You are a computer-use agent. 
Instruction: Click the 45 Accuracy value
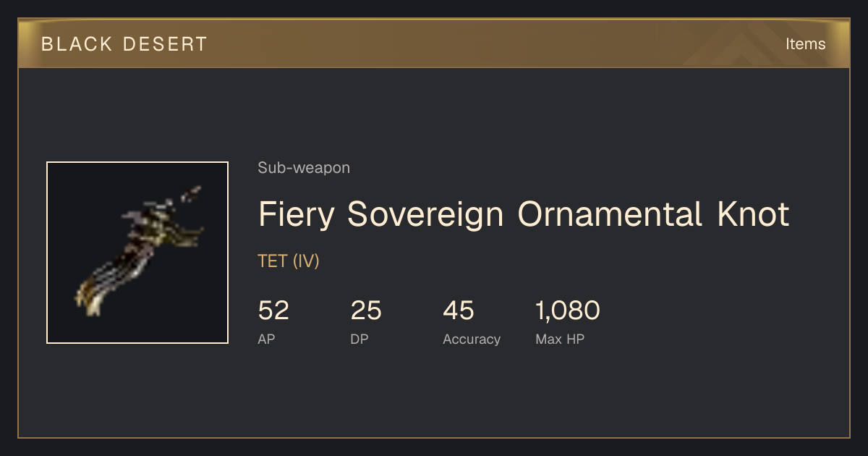(459, 311)
